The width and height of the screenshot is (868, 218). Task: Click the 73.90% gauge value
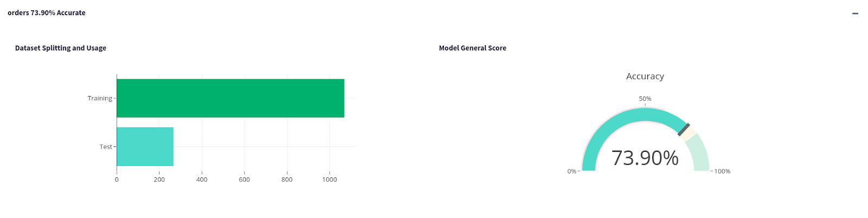click(645, 158)
